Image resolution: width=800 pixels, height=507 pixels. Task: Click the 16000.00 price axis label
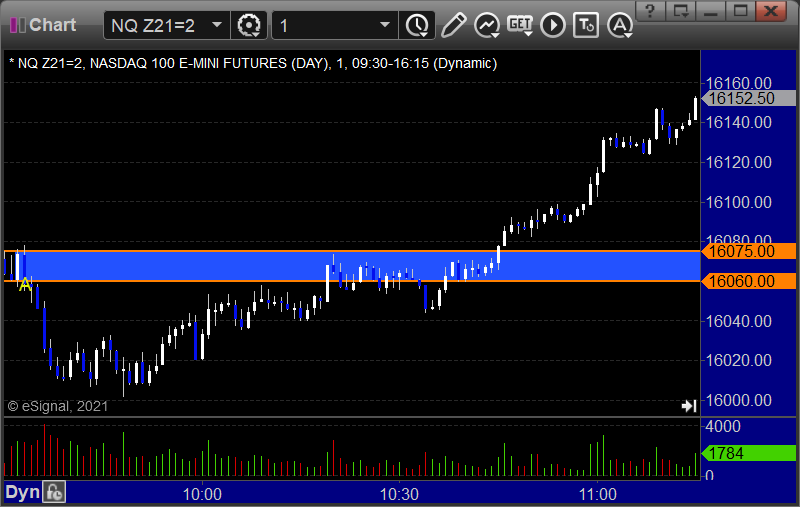(x=738, y=400)
